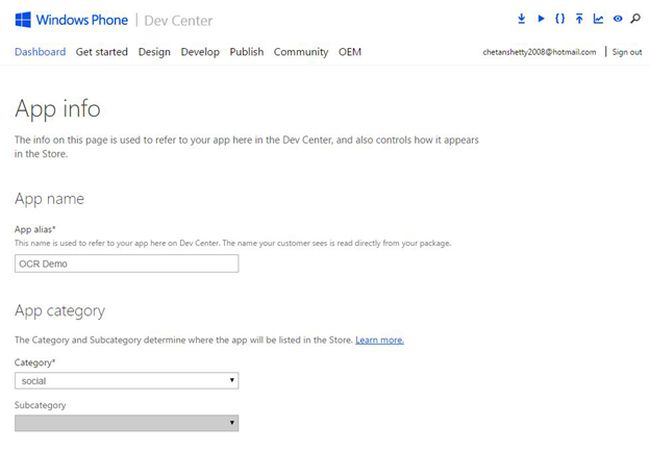Click the App category heading

[60, 311]
